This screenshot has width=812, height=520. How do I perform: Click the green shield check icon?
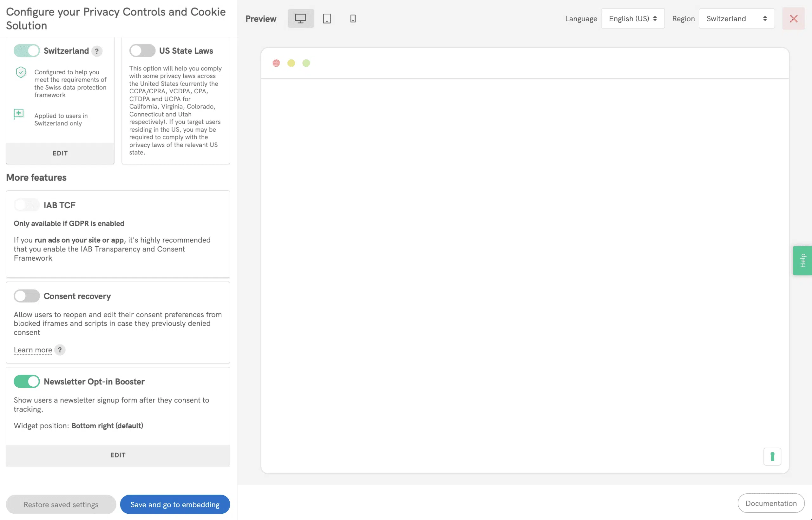tap(21, 72)
